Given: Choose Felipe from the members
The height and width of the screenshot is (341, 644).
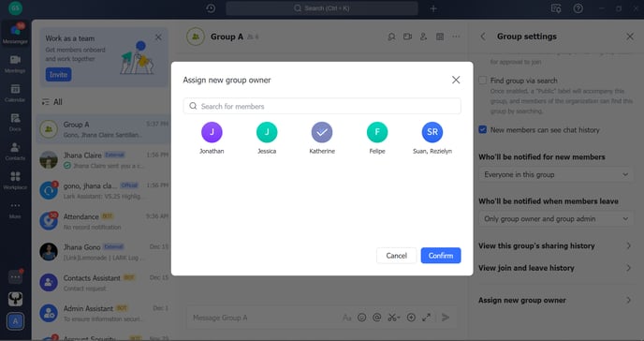Looking at the screenshot, I should coord(377,132).
